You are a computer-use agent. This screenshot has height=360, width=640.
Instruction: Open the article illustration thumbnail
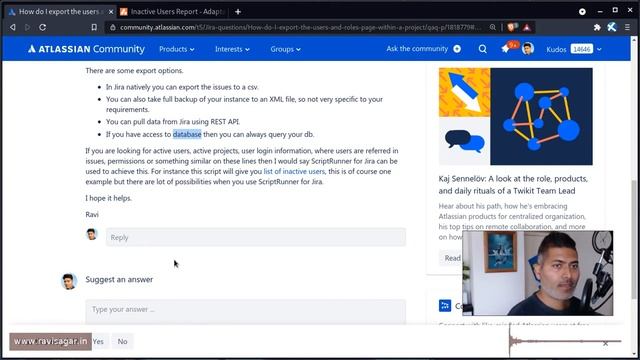point(516,116)
